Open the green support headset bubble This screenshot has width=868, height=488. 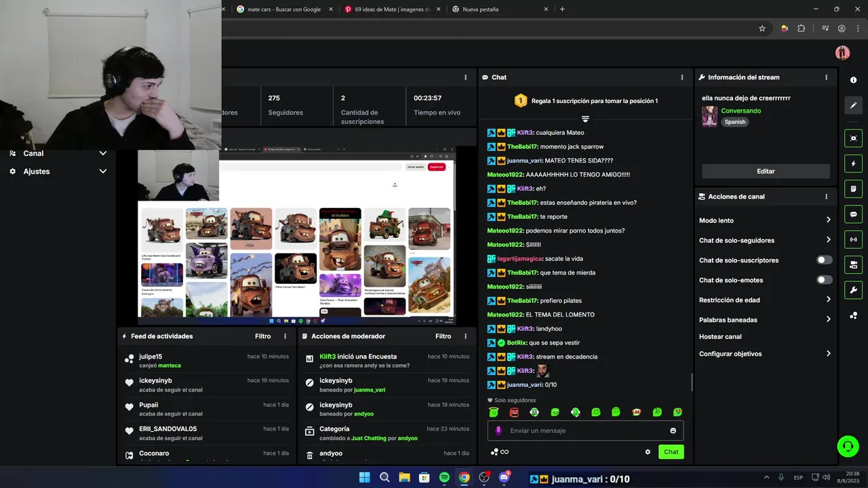(848, 446)
